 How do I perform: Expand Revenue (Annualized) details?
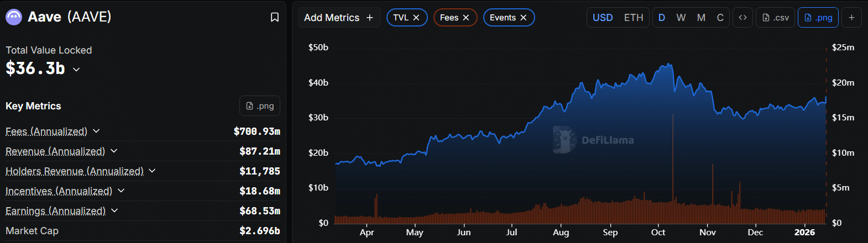[114, 151]
